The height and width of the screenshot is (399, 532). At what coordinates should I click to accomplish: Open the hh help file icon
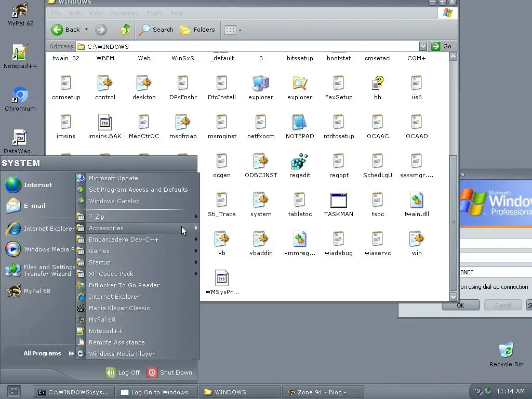click(x=377, y=84)
